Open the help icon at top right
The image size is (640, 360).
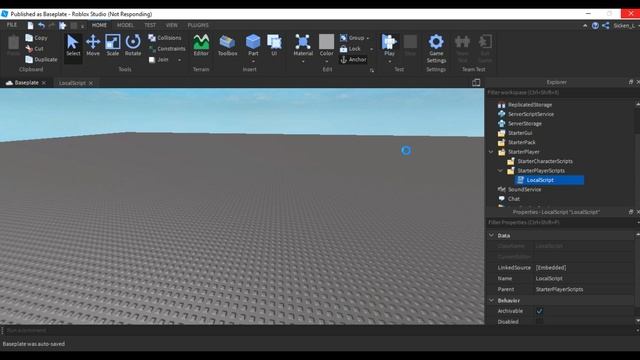[x=595, y=25]
